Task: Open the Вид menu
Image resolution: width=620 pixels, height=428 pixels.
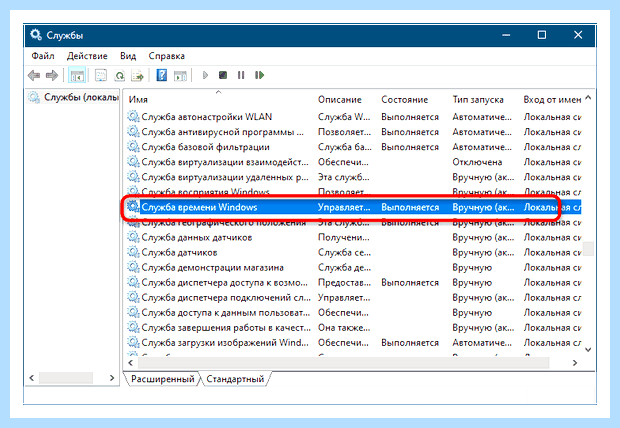Action: (128, 56)
